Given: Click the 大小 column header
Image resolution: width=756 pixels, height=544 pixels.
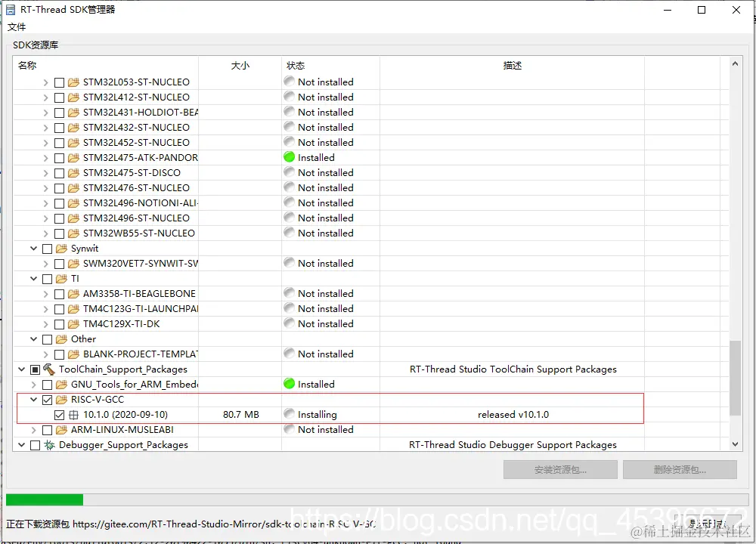Looking at the screenshot, I should tap(240, 66).
